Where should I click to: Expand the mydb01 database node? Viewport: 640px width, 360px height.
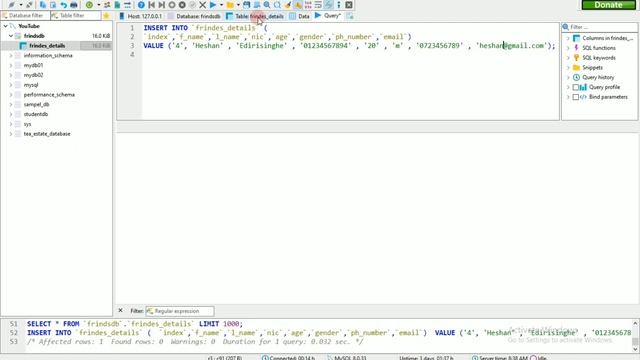tap(11, 65)
